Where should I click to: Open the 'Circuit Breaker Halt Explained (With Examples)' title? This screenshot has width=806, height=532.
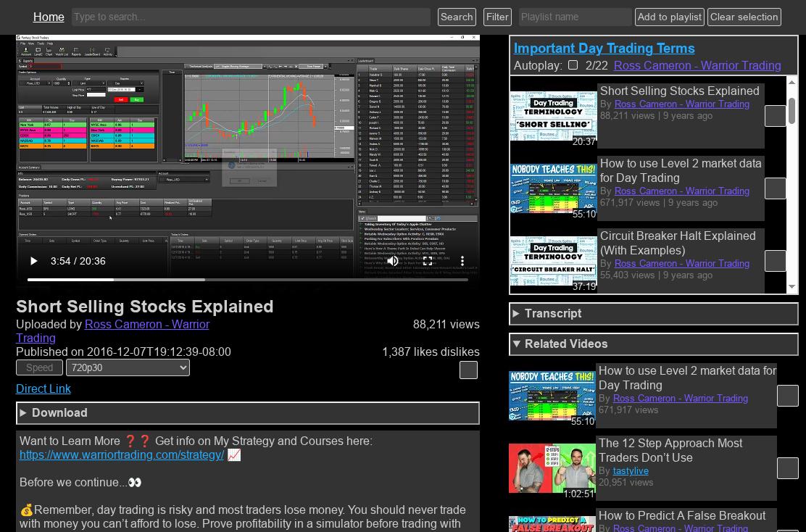(678, 243)
